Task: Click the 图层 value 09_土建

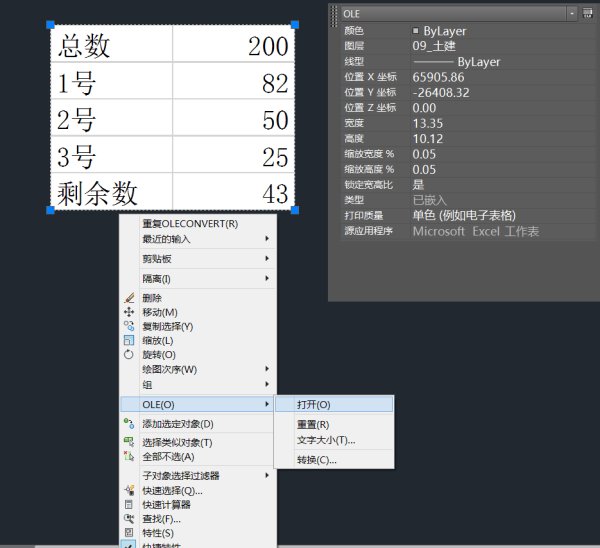Action: click(434, 46)
